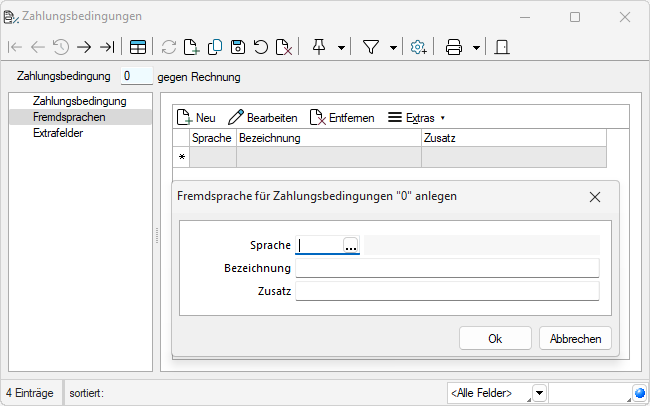Expand the <Alle Felder> dropdown
Viewport: 650px width, 406px height.
[539, 393]
